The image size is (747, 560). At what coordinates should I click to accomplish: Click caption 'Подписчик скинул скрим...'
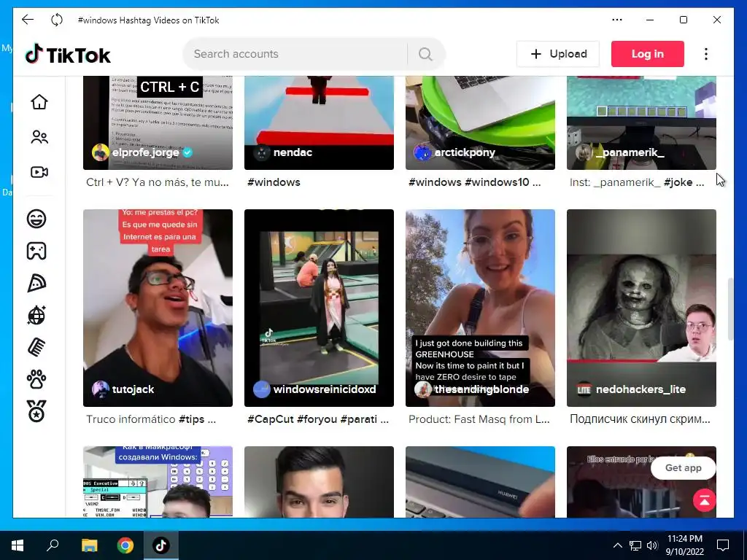tap(640, 419)
